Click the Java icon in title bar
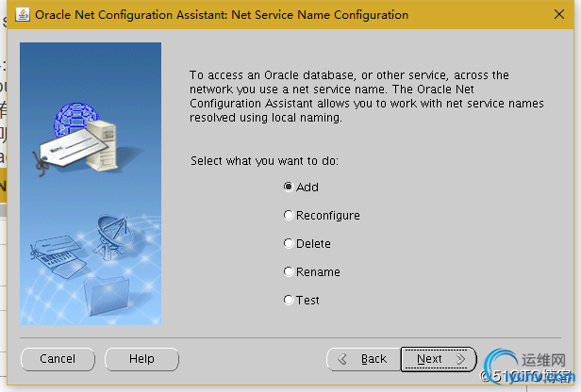Image resolution: width=581 pixels, height=392 pixels. click(23, 15)
